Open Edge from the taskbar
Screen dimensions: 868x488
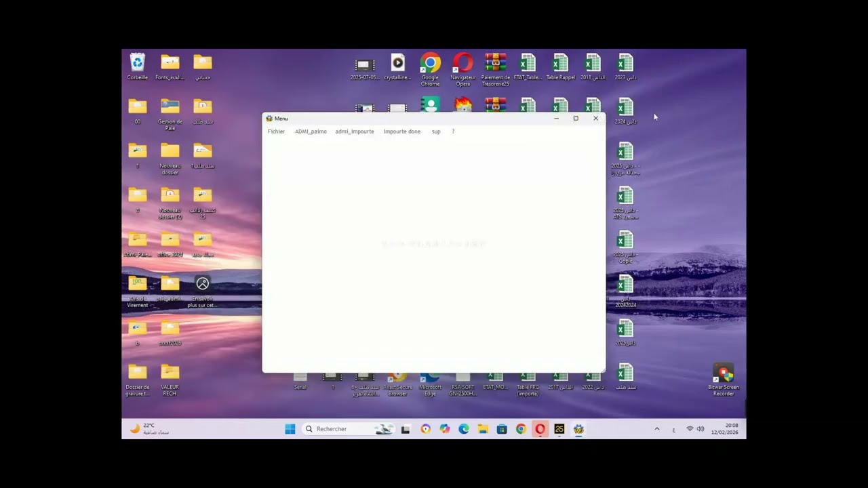coord(464,429)
